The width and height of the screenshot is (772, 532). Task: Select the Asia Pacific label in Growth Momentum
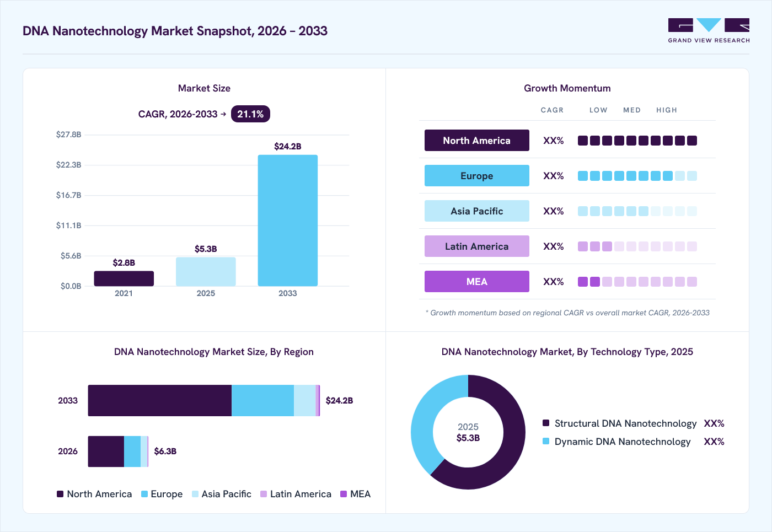point(477,211)
